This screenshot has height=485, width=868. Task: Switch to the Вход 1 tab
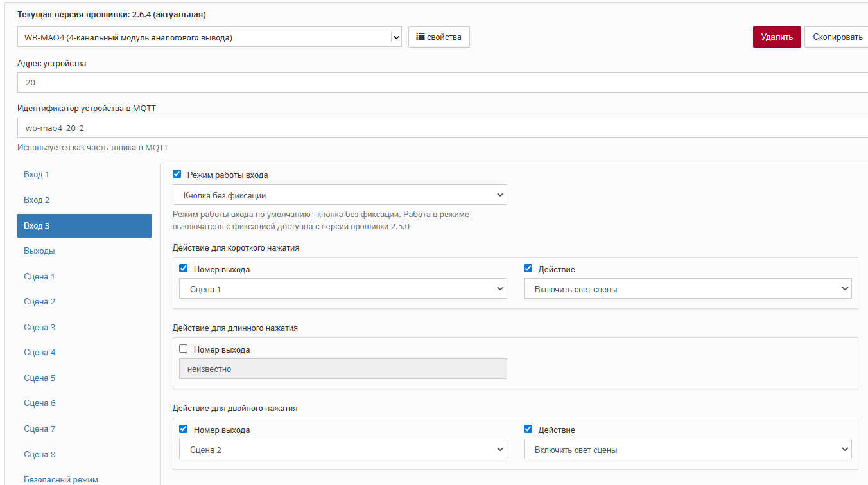pyautogui.click(x=37, y=175)
